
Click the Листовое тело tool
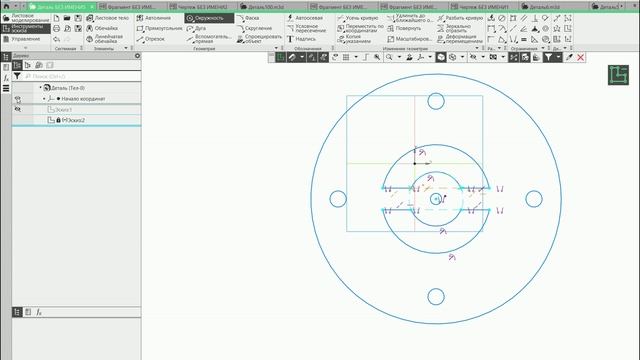point(108,18)
